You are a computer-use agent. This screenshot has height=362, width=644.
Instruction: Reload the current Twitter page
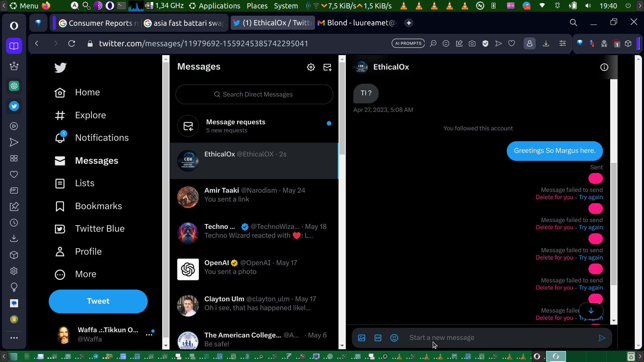[72, 43]
